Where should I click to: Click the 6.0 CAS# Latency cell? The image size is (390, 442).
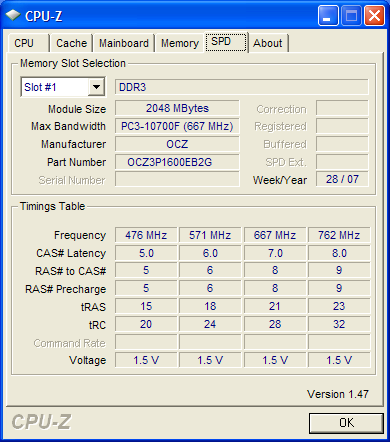click(x=210, y=253)
